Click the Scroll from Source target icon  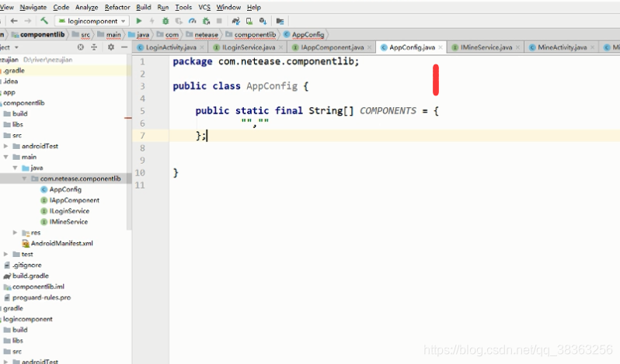81,47
